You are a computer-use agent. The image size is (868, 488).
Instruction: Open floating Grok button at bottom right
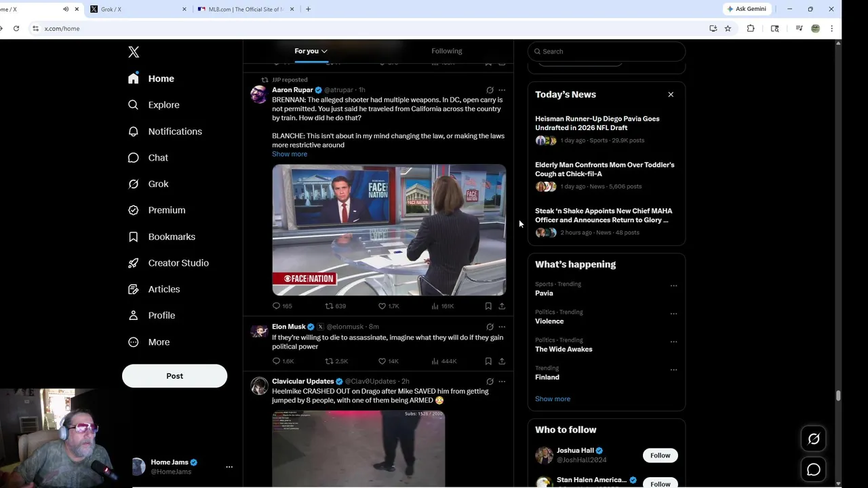click(x=814, y=439)
